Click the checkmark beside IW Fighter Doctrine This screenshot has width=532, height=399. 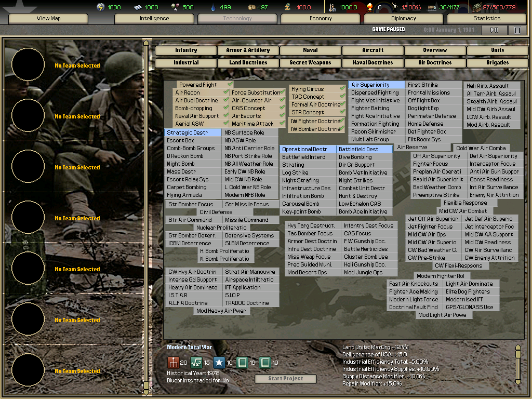tap(342, 121)
